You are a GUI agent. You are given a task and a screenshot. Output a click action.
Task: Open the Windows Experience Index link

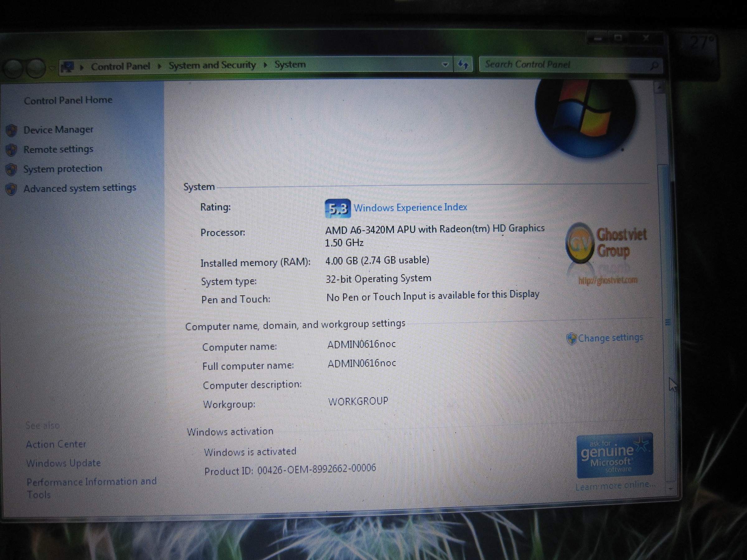tap(410, 207)
